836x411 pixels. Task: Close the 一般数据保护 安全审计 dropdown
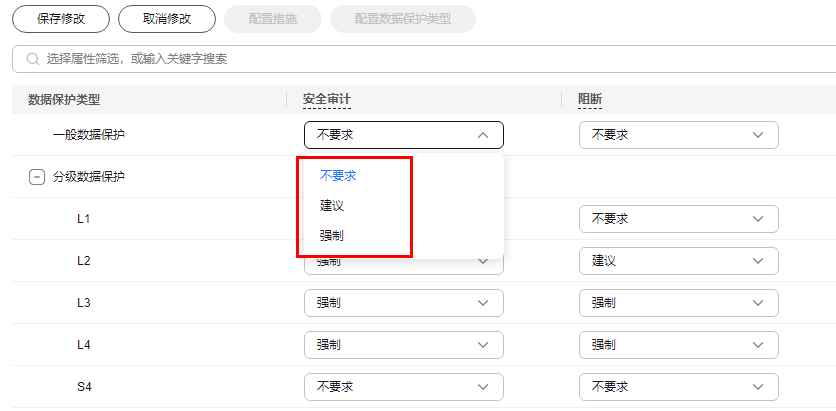click(x=482, y=135)
